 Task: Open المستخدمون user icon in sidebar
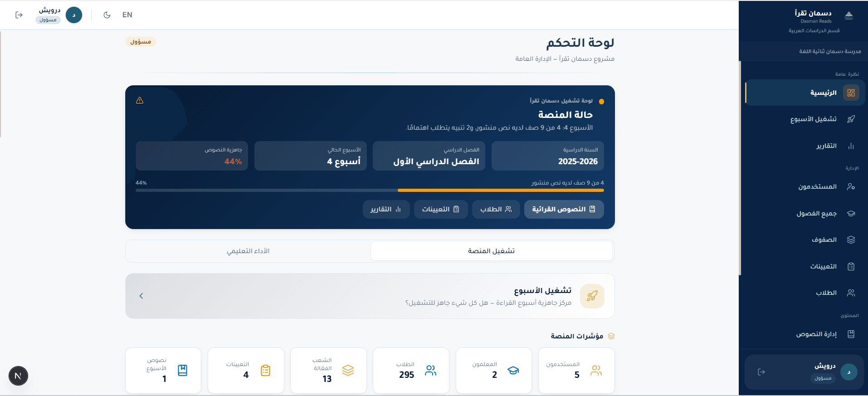coord(851,186)
